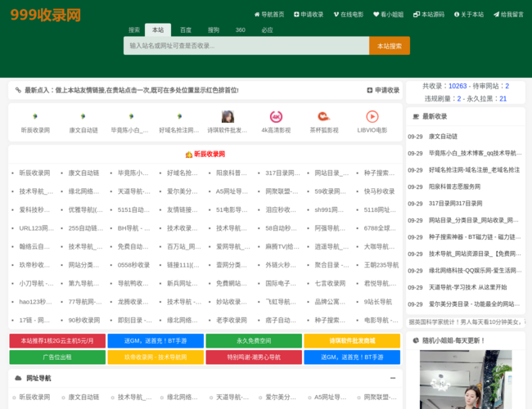Viewport: 532px width, 409px height.
Task: Open the 导航首页 nav item
Action: [x=269, y=15]
